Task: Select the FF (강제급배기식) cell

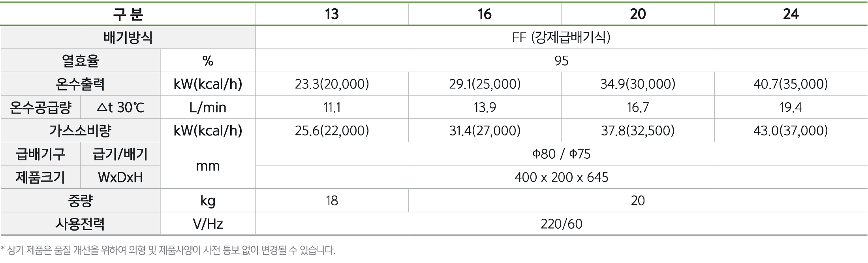Action: point(561,38)
